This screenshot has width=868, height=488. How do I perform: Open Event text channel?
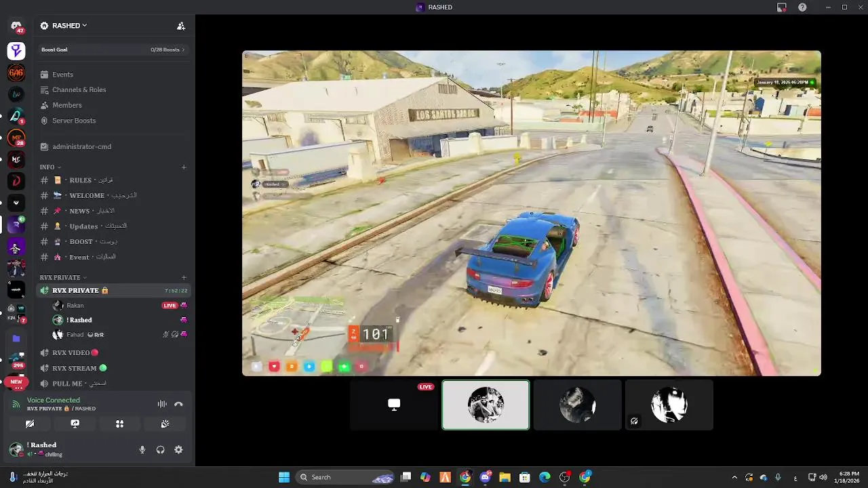113,257
